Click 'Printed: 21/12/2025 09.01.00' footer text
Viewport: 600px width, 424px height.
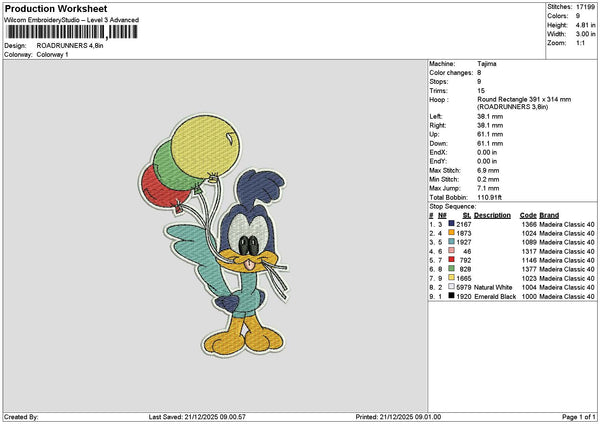coord(398,417)
